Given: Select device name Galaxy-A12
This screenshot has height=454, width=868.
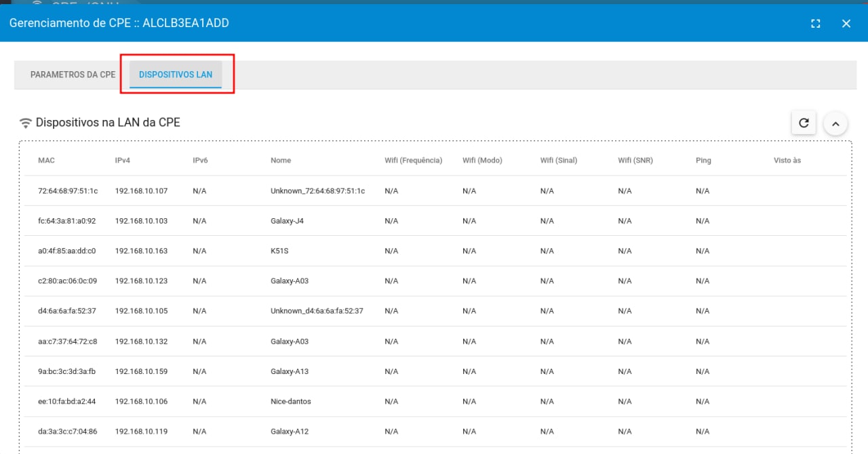Looking at the screenshot, I should 290,432.
